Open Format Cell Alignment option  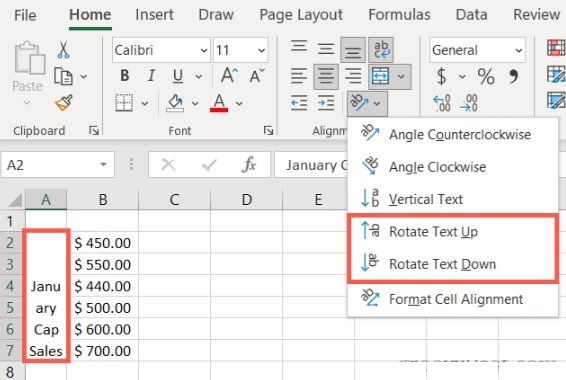[453, 299]
